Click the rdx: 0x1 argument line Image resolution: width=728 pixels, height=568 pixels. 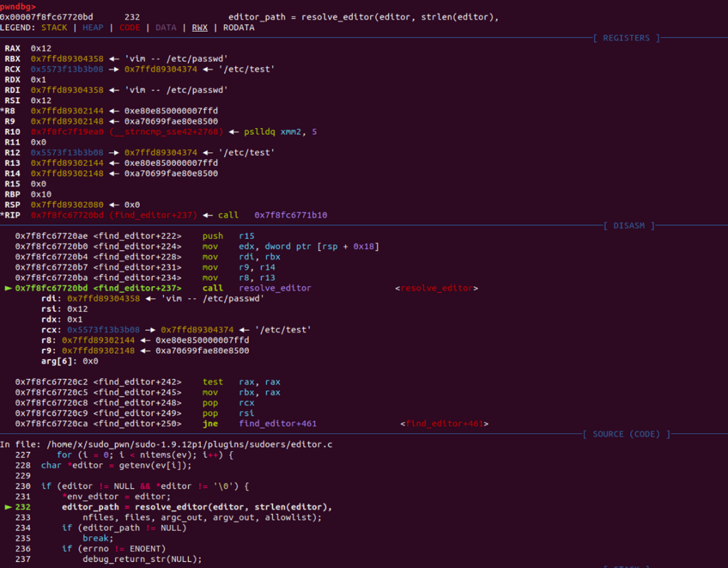(62, 319)
